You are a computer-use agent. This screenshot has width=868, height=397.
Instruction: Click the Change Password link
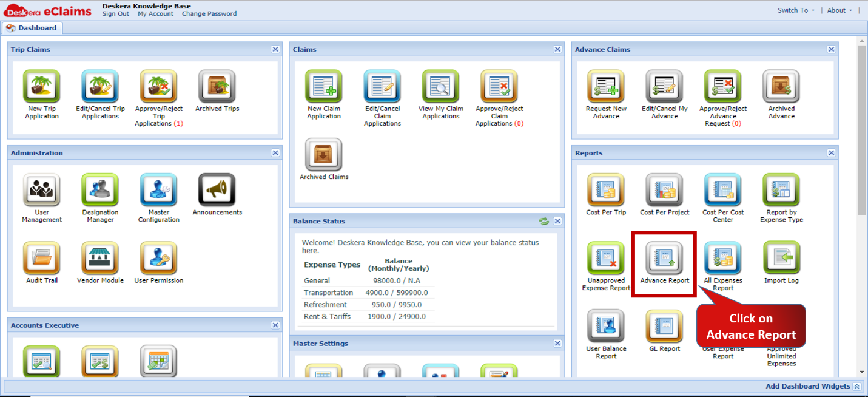pos(209,14)
